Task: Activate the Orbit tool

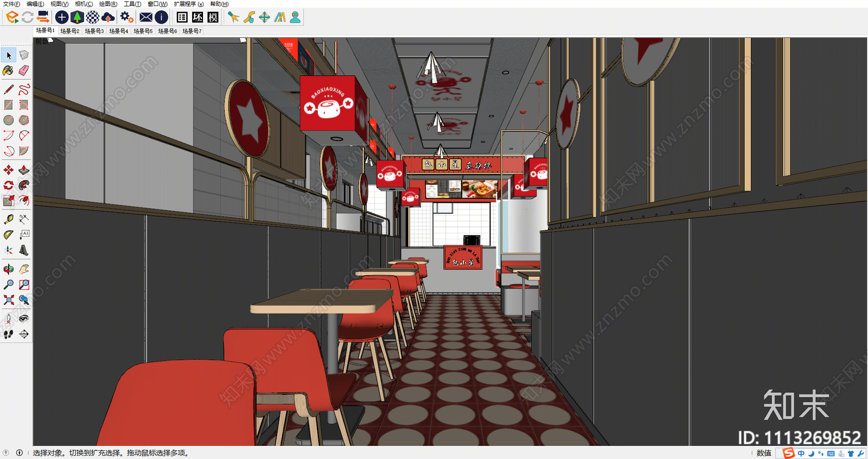Action: 9,269
